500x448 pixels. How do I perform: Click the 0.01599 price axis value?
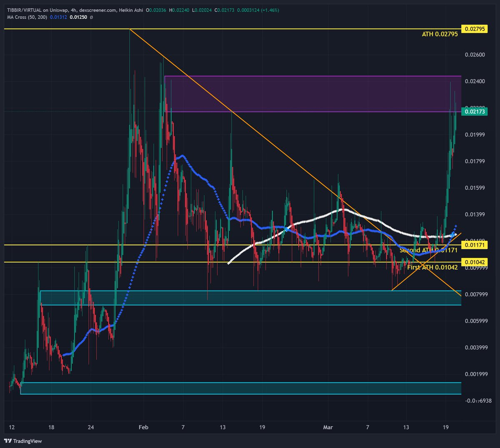(x=475, y=188)
